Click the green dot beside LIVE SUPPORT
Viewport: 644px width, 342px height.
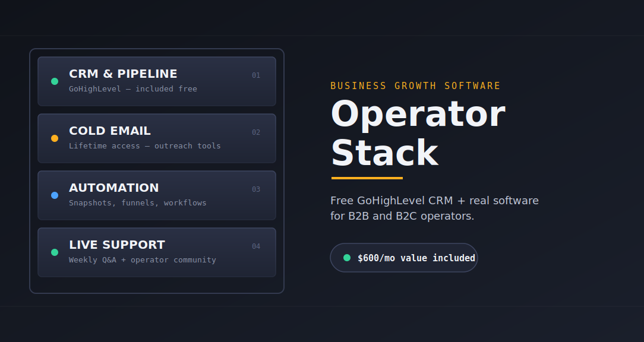coord(55,252)
